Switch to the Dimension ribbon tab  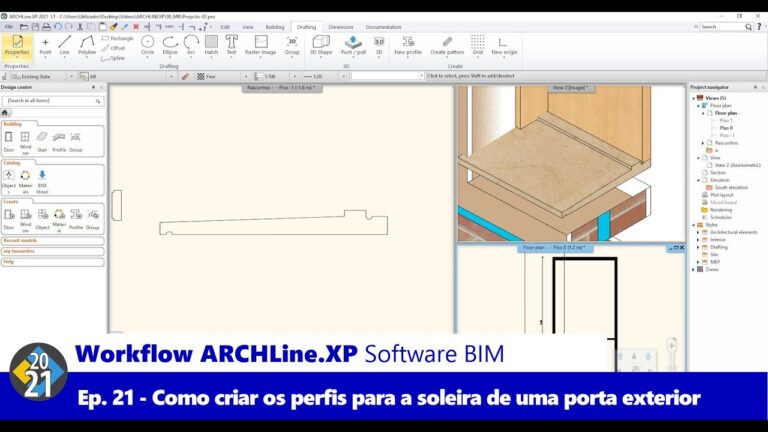340,27
